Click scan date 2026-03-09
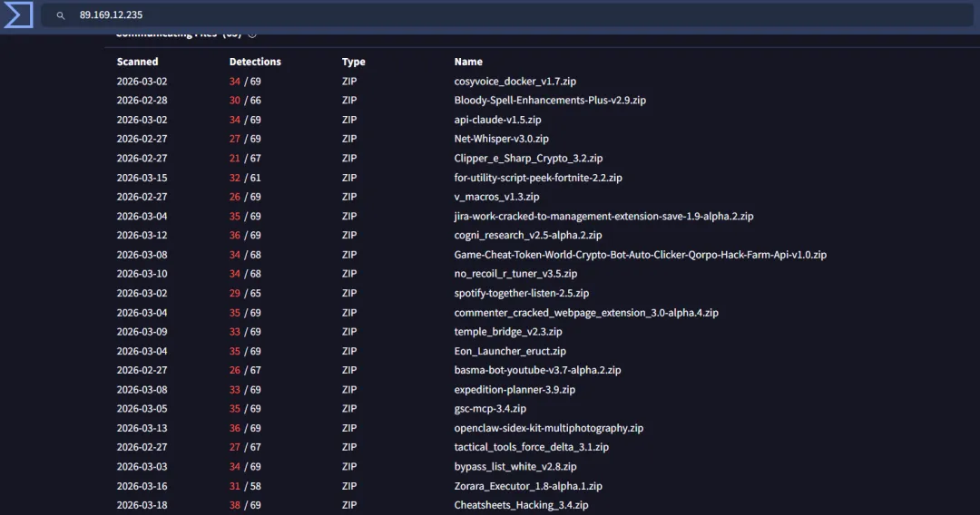This screenshot has height=515, width=980. (142, 332)
